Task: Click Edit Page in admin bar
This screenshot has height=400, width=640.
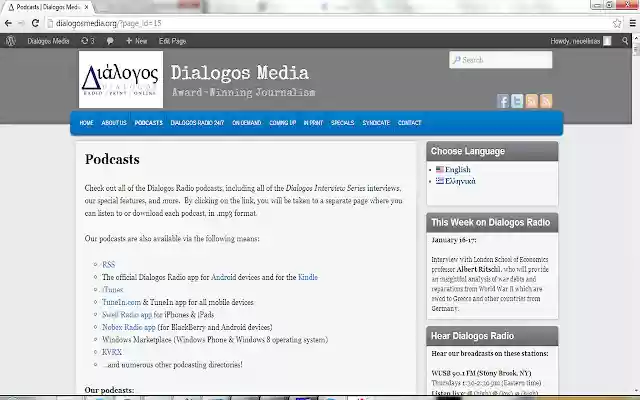Action: click(172, 41)
